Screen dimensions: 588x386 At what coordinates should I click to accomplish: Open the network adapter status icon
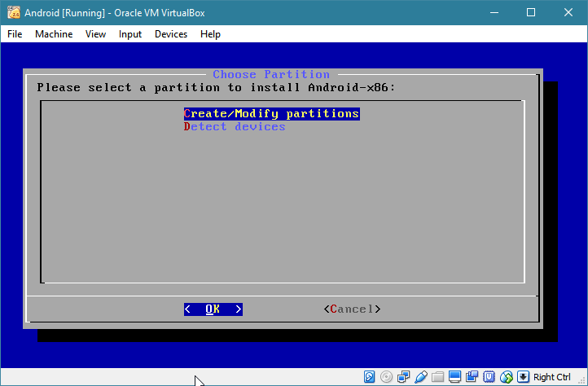[x=403, y=376]
